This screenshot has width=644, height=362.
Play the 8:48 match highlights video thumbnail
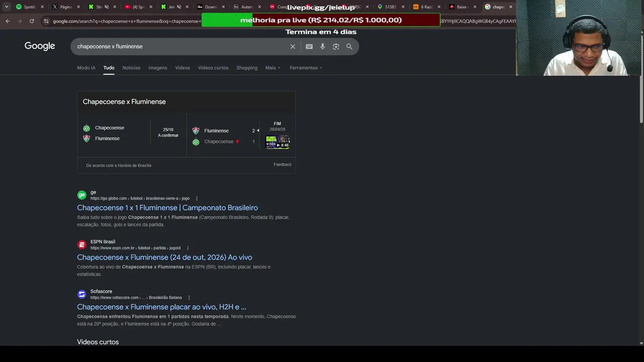(x=278, y=142)
